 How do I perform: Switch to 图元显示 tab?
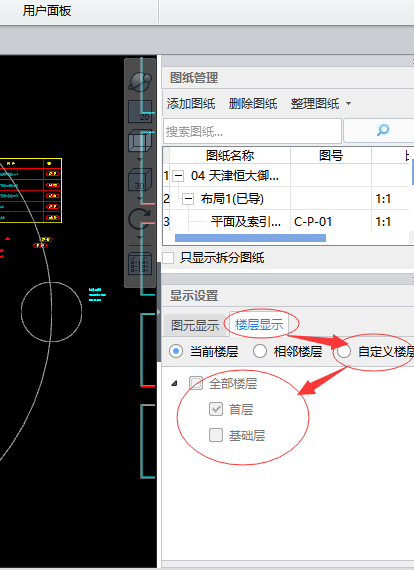point(195,325)
